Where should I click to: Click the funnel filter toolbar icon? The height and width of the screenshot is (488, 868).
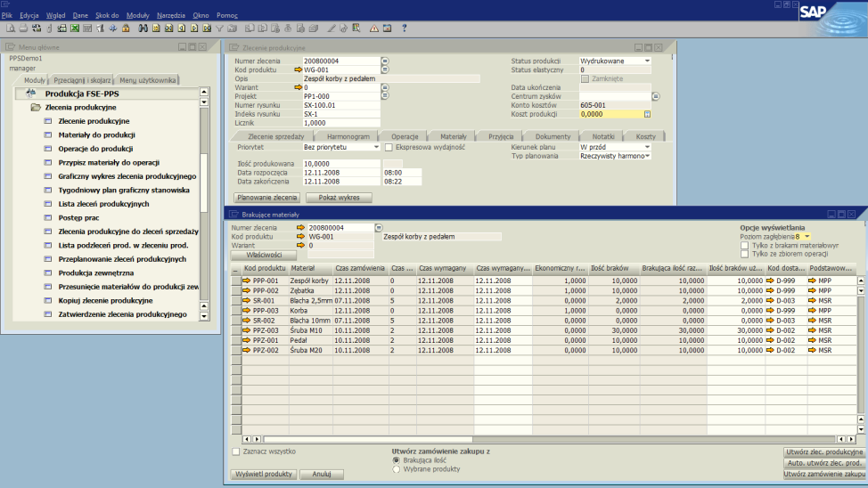pos(219,28)
